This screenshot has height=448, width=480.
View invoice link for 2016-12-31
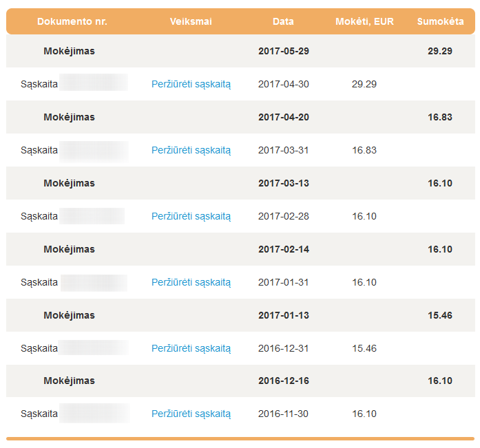pos(191,348)
